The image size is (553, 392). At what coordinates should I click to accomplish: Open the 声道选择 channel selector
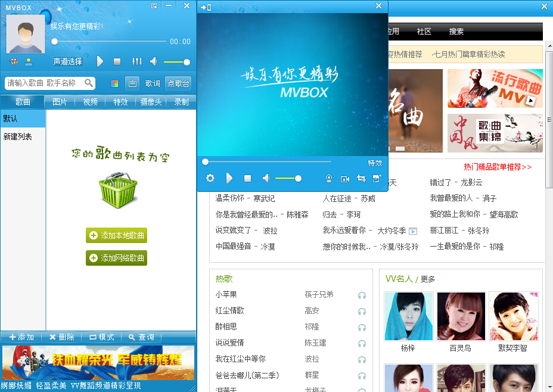click(68, 62)
